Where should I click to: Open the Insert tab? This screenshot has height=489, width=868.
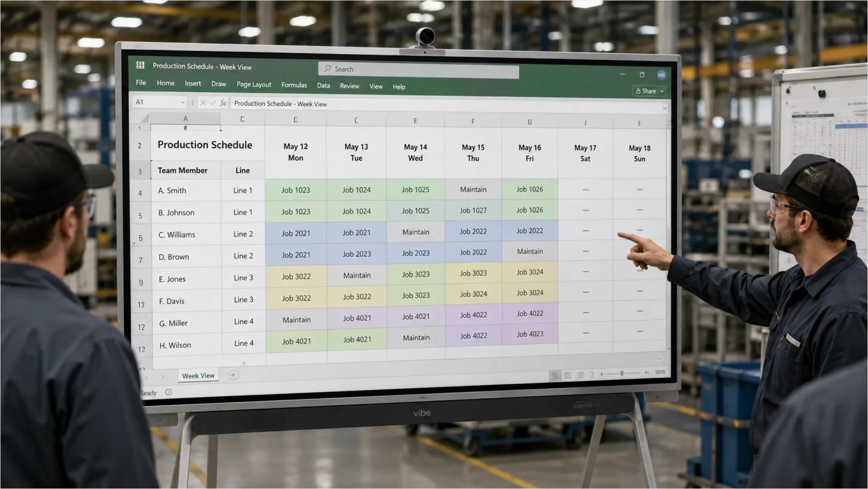193,84
